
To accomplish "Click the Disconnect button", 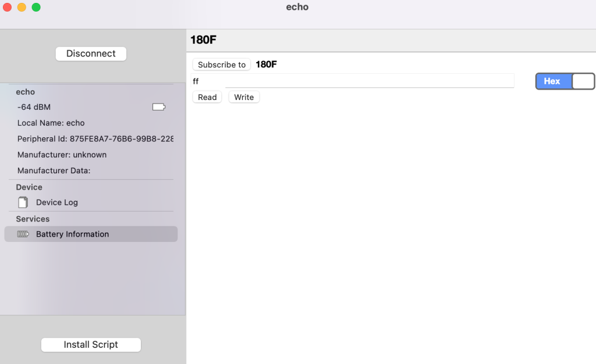I will click(x=91, y=53).
